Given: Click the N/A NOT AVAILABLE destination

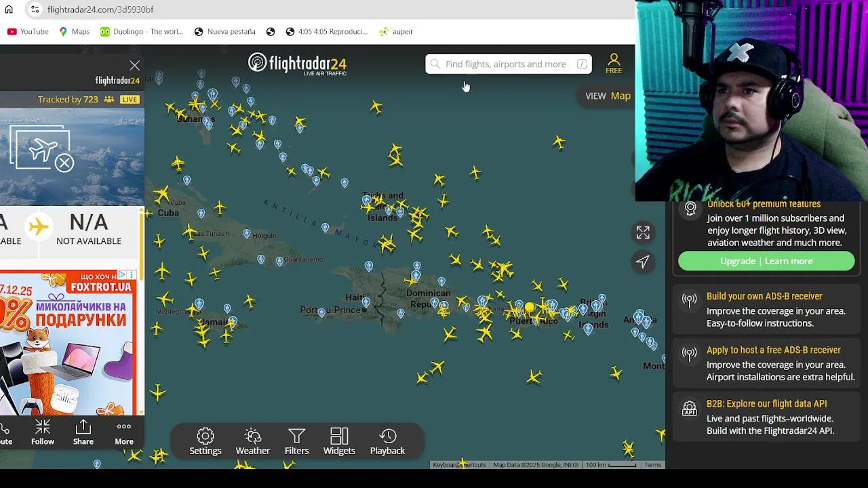Looking at the screenshot, I should pos(89,229).
